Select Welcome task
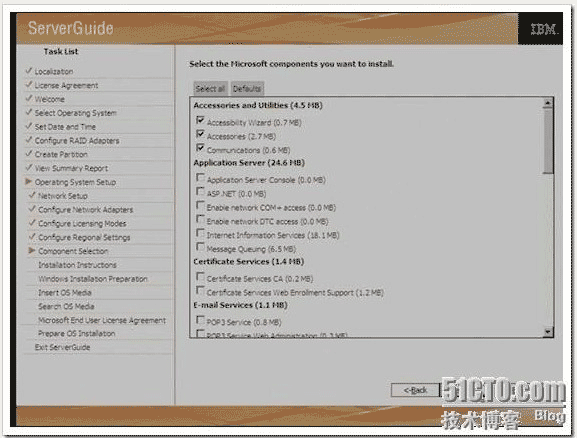Viewport: 577px width, 438px height. 50,99
